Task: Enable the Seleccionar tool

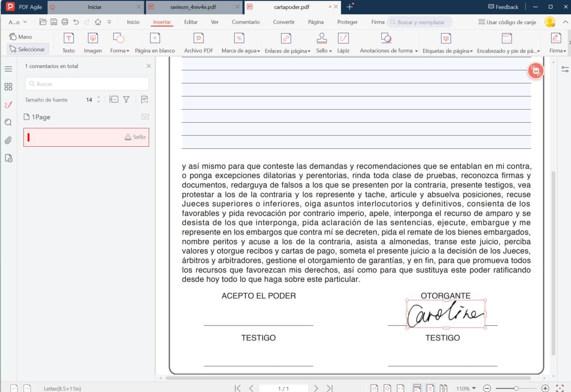Action: tap(27, 49)
